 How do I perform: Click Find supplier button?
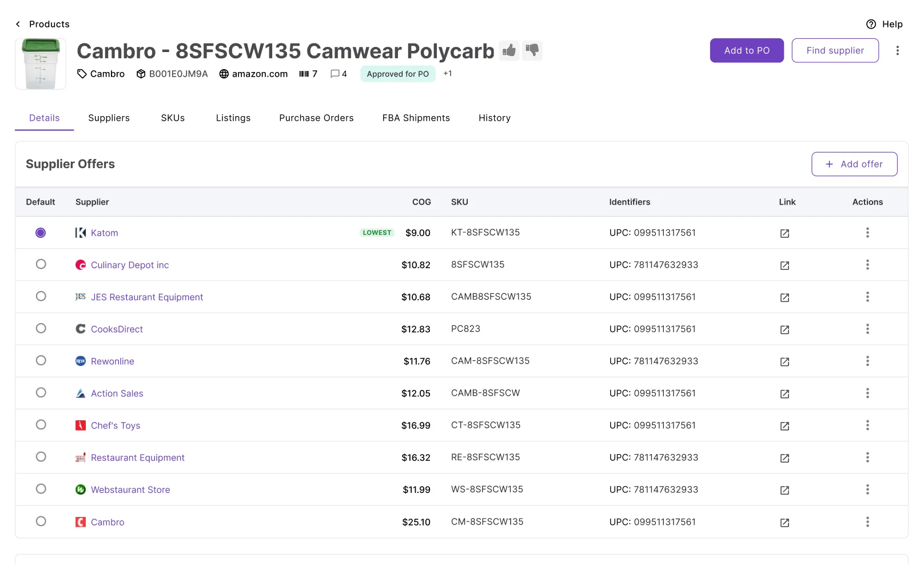[x=835, y=50]
